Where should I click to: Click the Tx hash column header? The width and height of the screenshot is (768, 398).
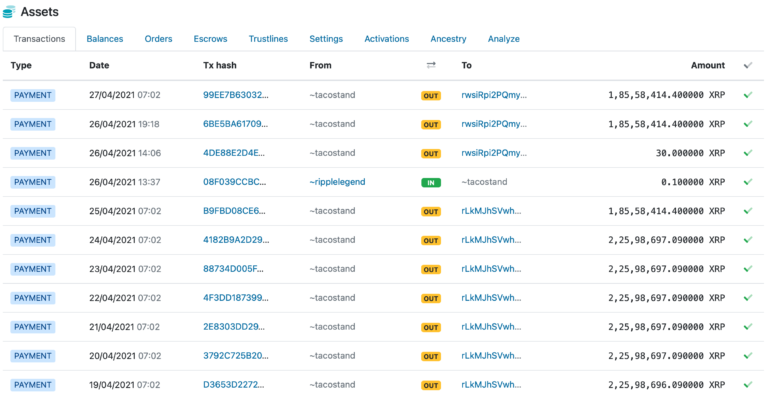pyautogui.click(x=220, y=65)
